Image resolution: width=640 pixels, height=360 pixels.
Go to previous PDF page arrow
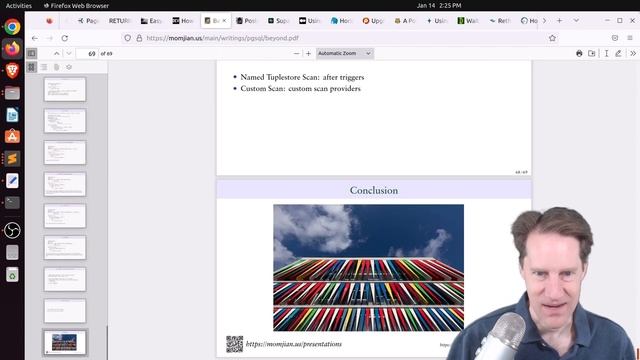click(57, 53)
